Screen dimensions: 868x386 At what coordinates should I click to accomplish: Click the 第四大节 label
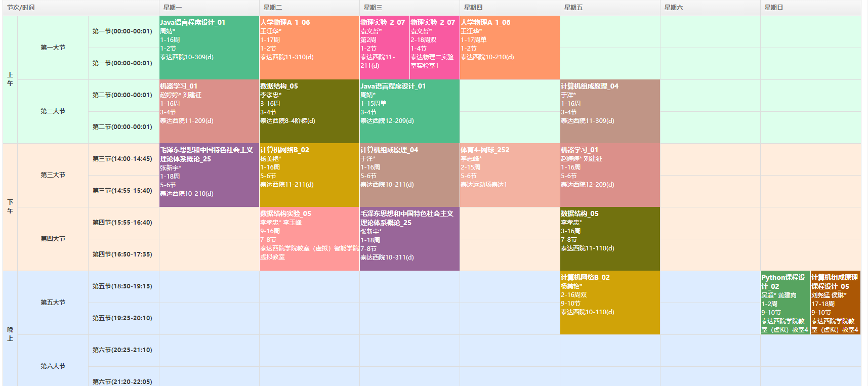pyautogui.click(x=53, y=239)
